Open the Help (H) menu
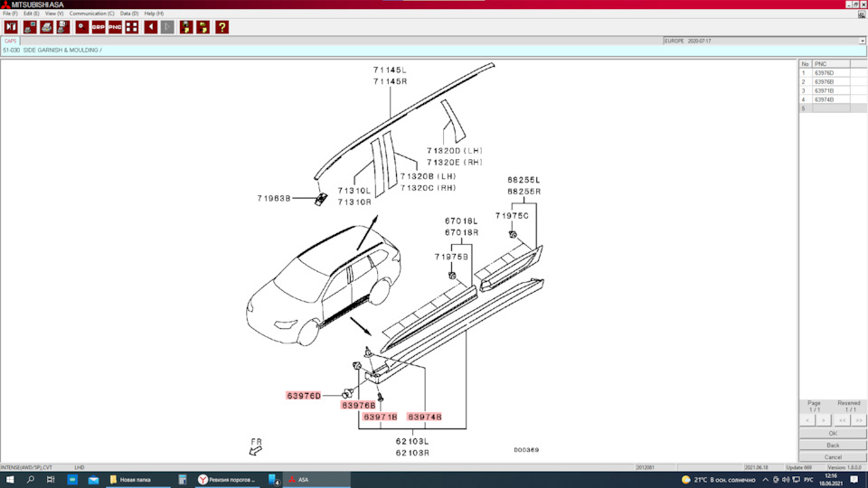Image resolution: width=868 pixels, height=488 pixels. (154, 14)
